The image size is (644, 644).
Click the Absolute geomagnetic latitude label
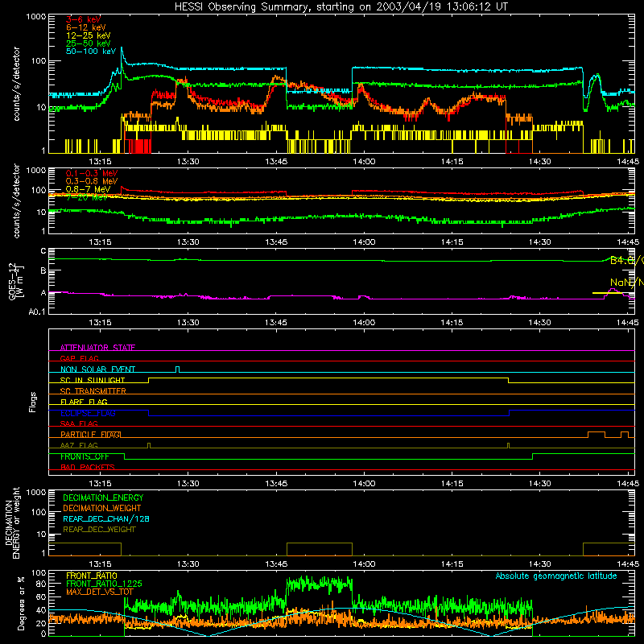coord(556,576)
